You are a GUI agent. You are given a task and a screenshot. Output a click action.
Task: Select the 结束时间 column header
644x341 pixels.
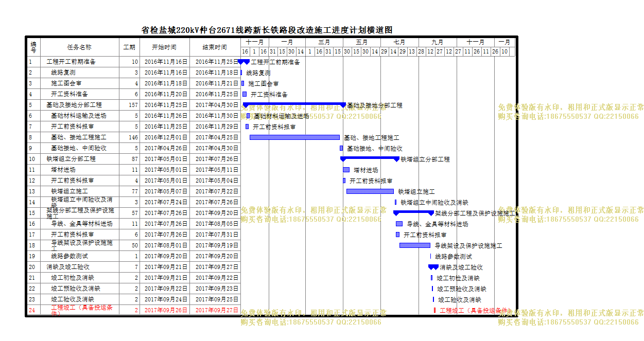coord(215,47)
